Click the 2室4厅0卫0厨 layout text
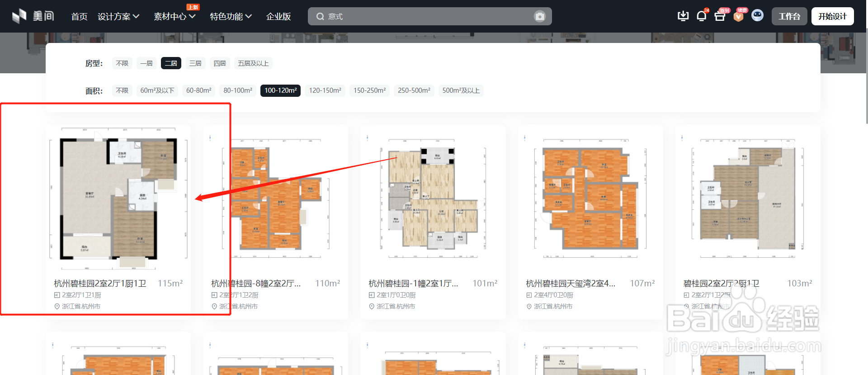 pyautogui.click(x=553, y=295)
